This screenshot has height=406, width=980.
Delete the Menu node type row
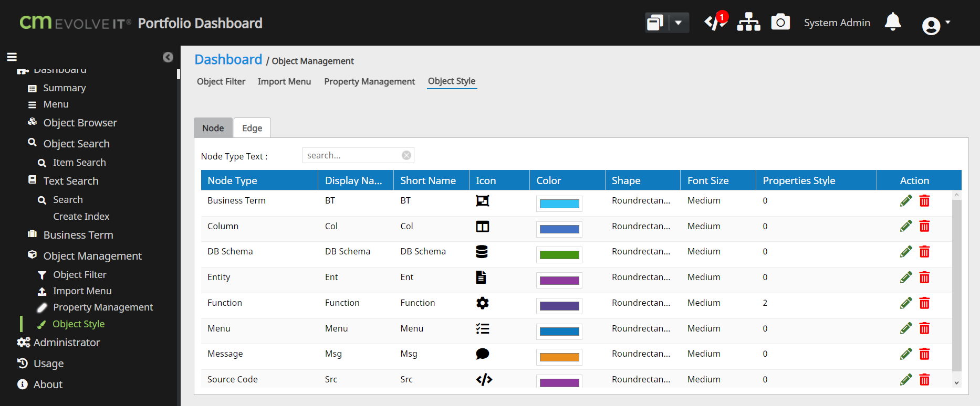(924, 328)
